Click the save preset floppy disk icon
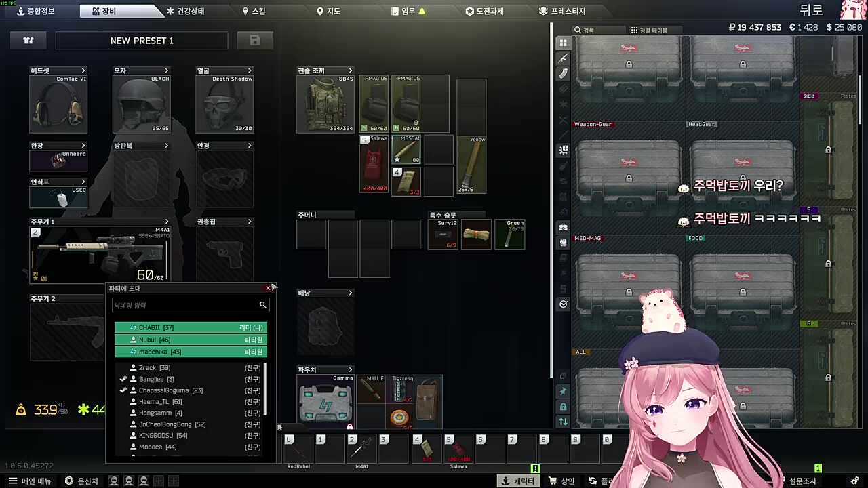The image size is (868, 488). point(255,41)
